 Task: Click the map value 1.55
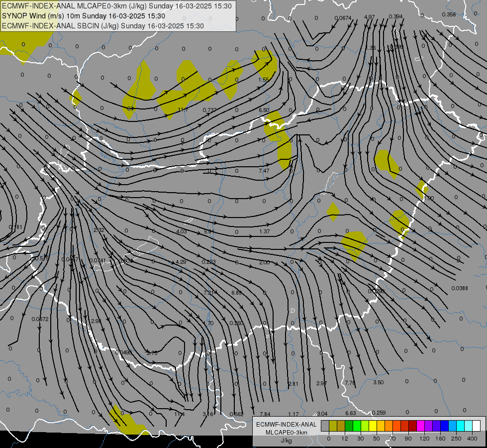pyautogui.click(x=264, y=80)
